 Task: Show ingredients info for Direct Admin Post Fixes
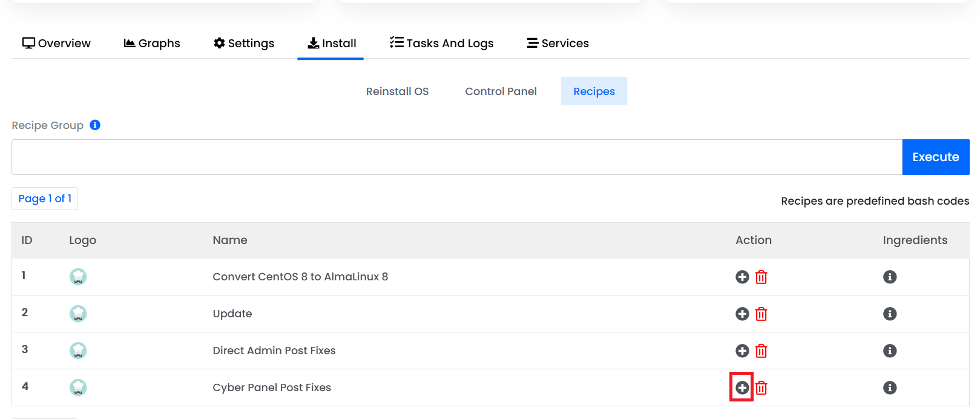click(x=890, y=351)
